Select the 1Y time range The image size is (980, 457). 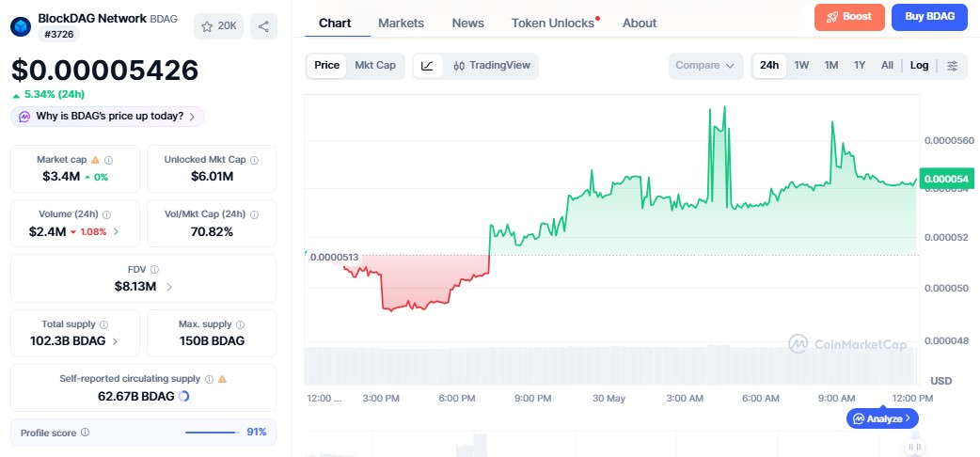pyautogui.click(x=860, y=66)
